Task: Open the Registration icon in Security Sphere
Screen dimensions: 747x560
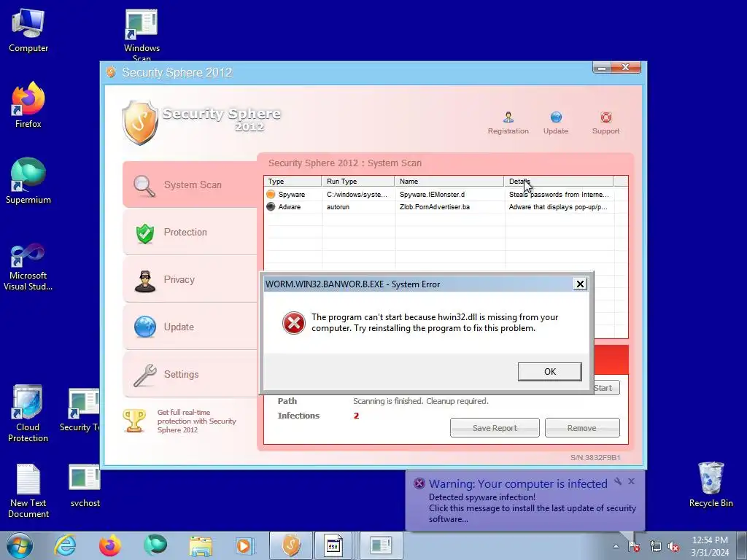Action: [508, 122]
